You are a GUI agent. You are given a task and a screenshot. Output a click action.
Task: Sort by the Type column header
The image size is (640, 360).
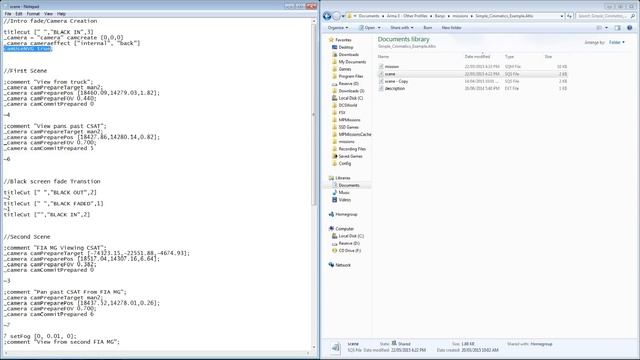pyautogui.click(x=509, y=57)
